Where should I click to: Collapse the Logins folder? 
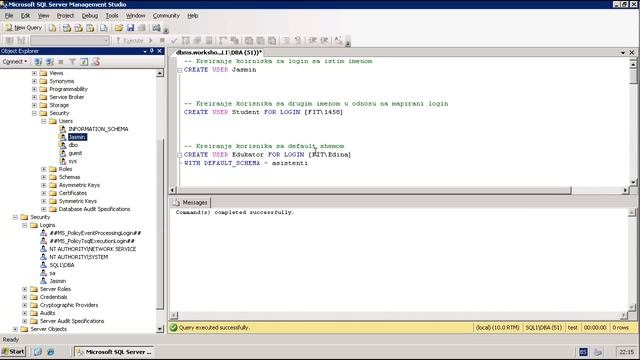click(x=25, y=225)
